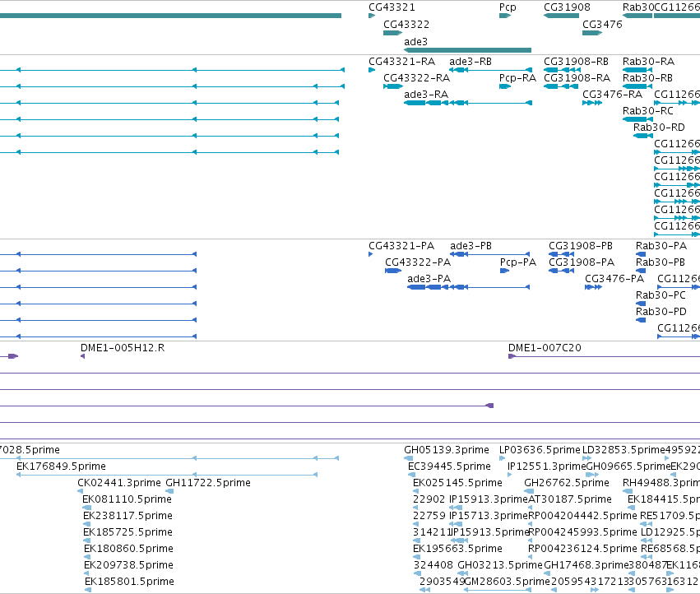This screenshot has height=594, width=700.
Task: Click the GH03213.5prime EST label
Action: click(x=500, y=565)
